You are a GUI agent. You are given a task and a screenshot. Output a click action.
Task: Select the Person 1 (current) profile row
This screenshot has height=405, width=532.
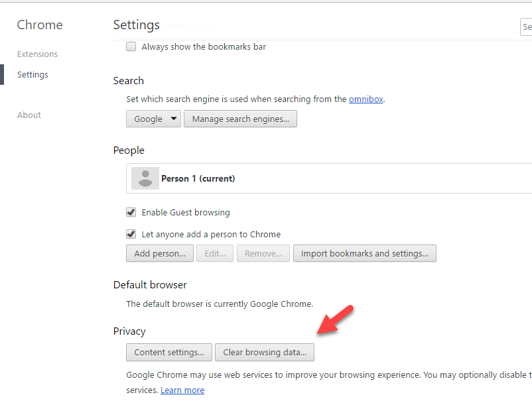[329, 178]
